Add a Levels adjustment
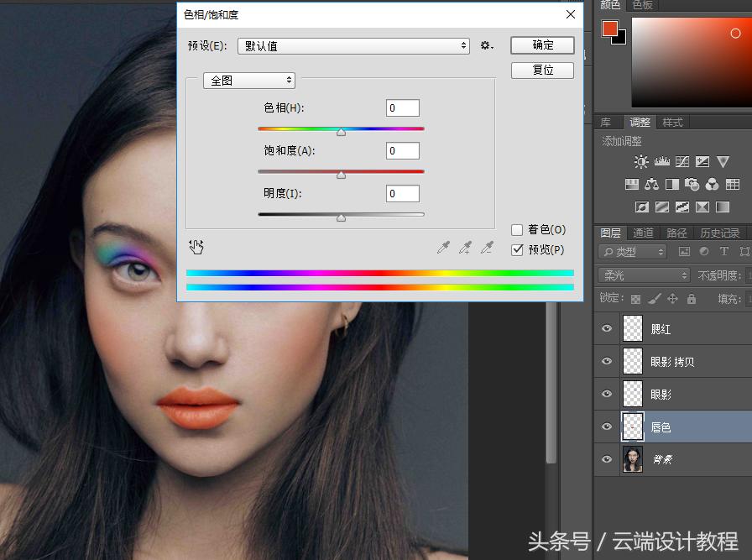This screenshot has width=752, height=560. tap(661, 162)
